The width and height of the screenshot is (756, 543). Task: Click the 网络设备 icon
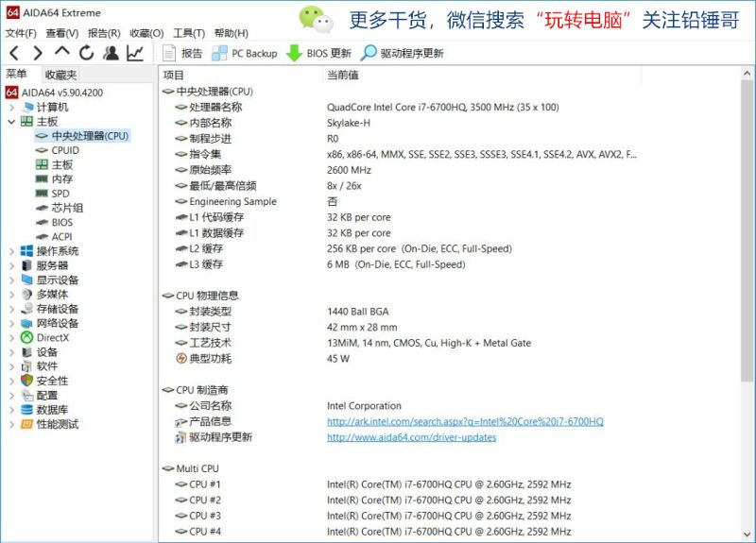[27, 323]
